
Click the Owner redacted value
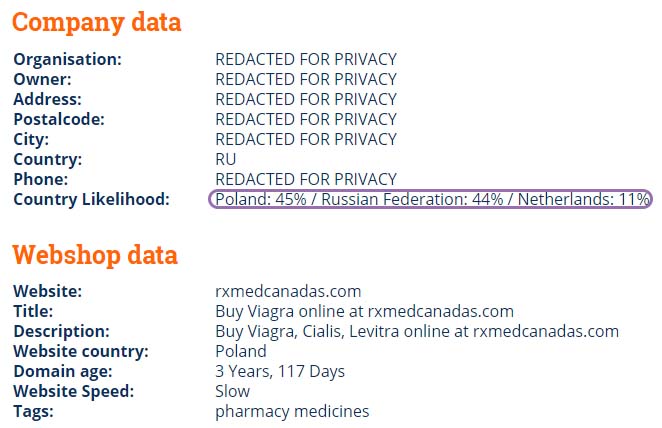click(306, 79)
